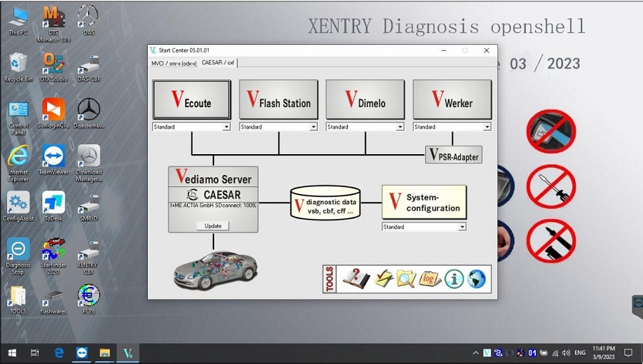Open ConfigAssist desktop icon
Image resolution: width=643 pixels, height=364 pixels.
pos(18,206)
